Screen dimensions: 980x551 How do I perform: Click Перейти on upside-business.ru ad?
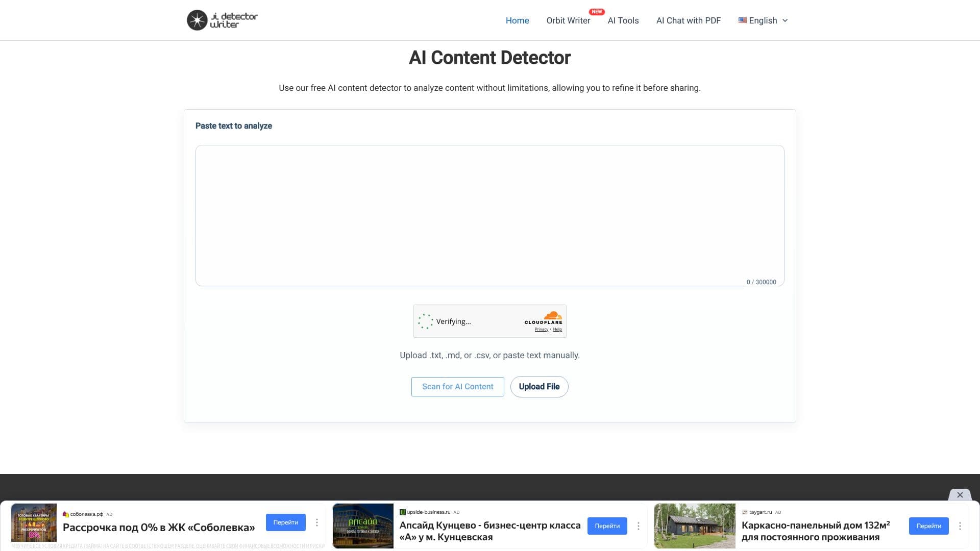pyautogui.click(x=607, y=526)
